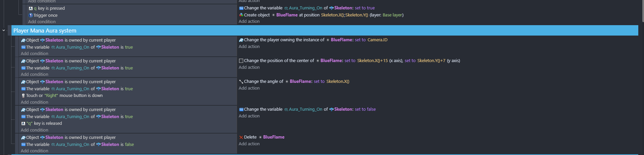The image size is (644, 155).
Task: Click the Create object BlueFlame action icon
Action: tap(241, 15)
